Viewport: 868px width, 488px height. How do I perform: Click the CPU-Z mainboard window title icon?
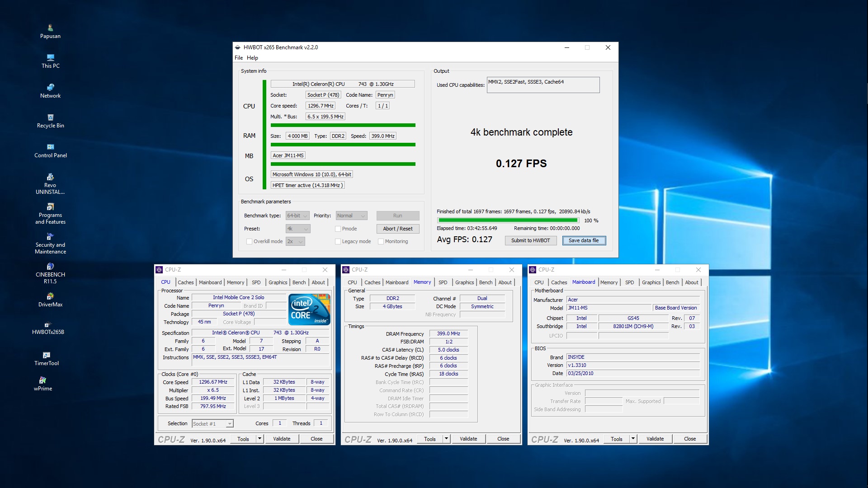(x=533, y=270)
